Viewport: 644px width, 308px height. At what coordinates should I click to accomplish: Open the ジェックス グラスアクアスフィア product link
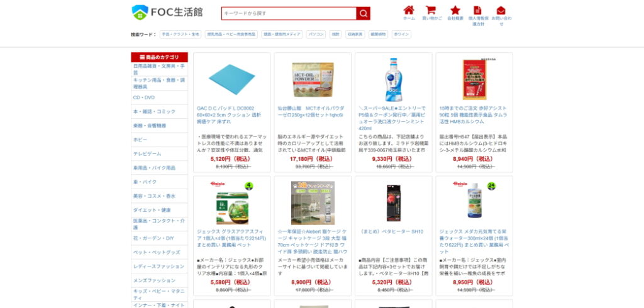[231, 238]
